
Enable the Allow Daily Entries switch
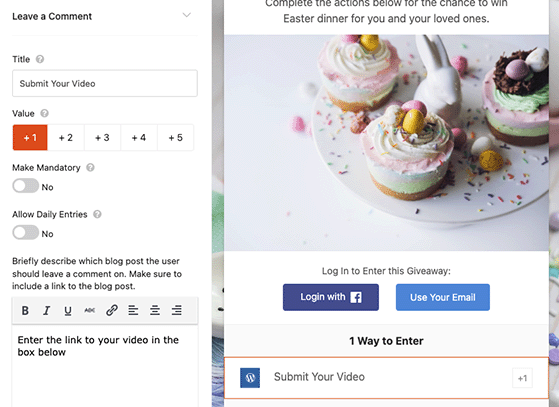pos(26,233)
